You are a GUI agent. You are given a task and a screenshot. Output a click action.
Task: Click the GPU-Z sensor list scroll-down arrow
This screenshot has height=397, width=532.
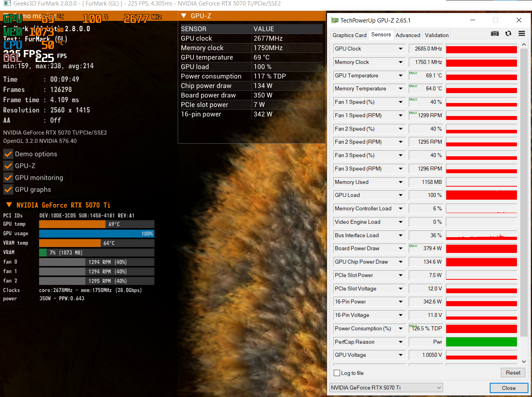[524, 361]
